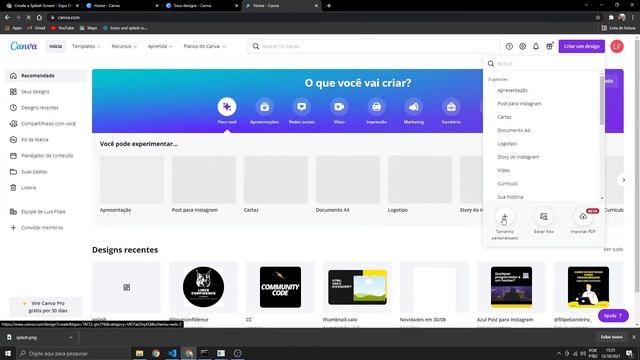Select Recomendado in the sidebar
Screen dimensions: 640x360
pyautogui.click(x=46, y=76)
